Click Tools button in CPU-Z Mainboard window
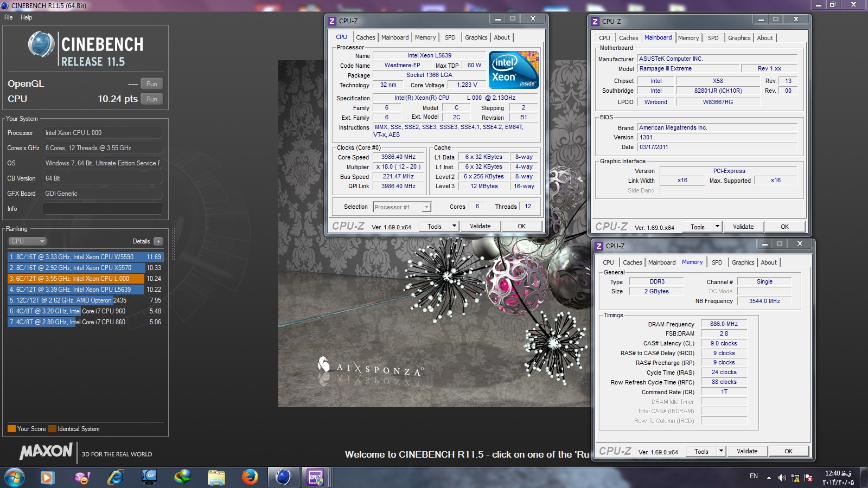This screenshot has width=868, height=488. (698, 227)
